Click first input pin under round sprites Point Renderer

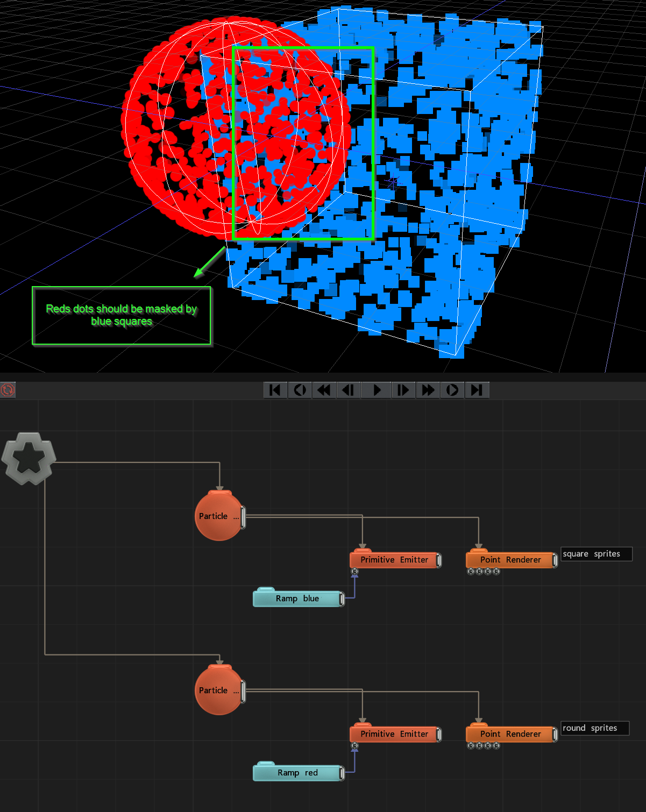coord(471,746)
